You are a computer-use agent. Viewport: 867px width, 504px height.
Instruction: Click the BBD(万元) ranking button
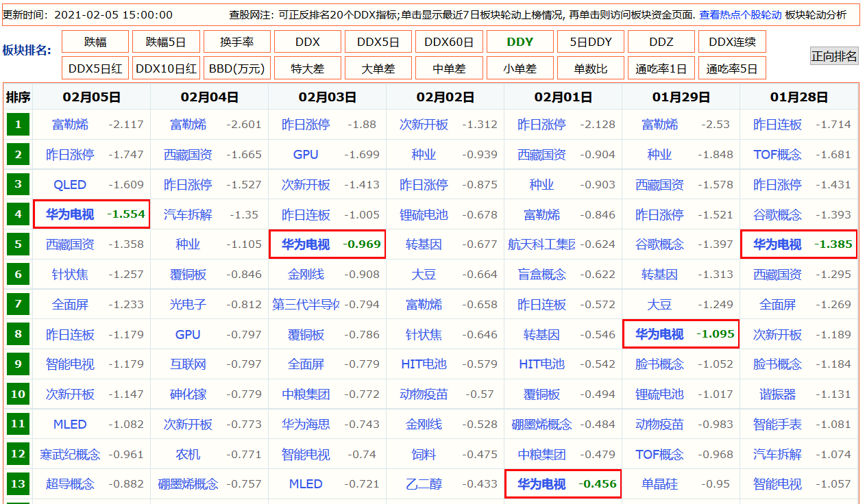click(236, 68)
